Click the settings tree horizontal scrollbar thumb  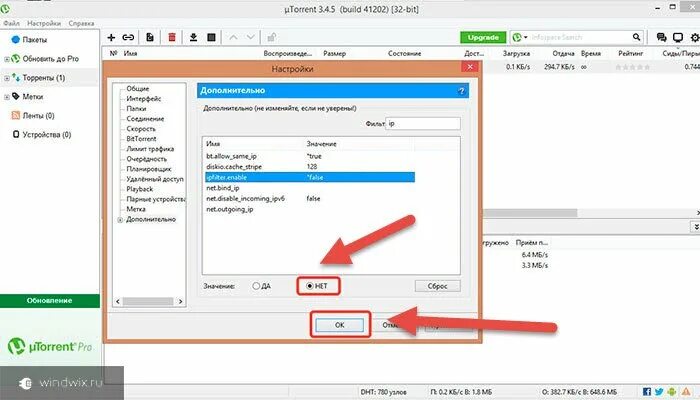tap(148, 302)
